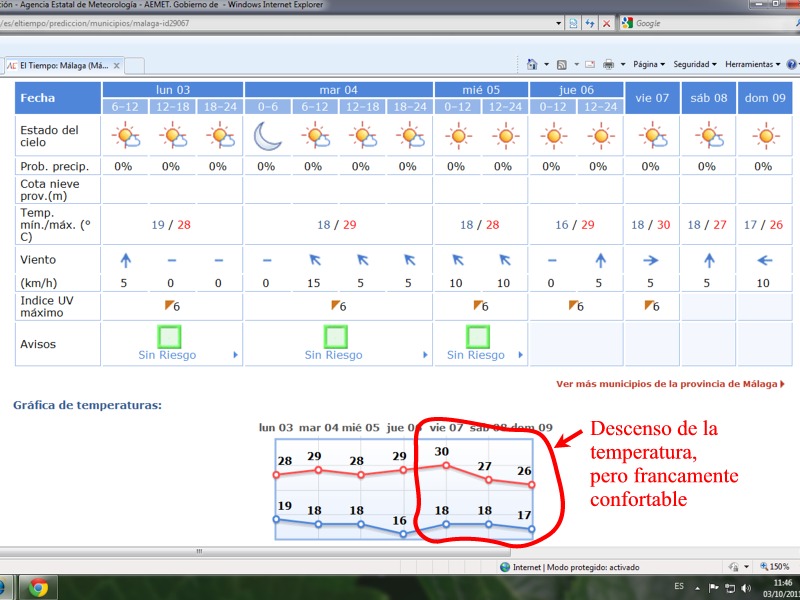Open the Herramientas dropdown menu
Image resolution: width=800 pixels, height=600 pixels.
tap(751, 64)
